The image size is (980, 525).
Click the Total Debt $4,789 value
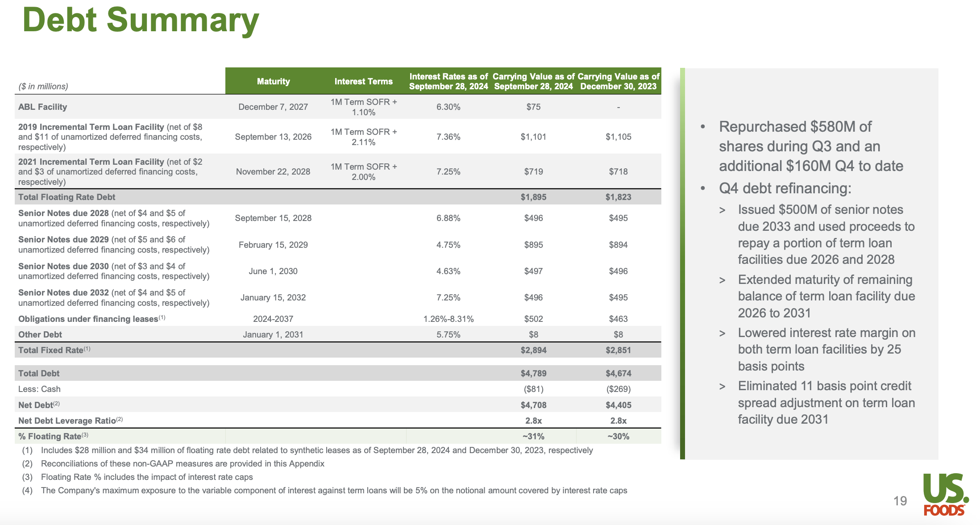click(533, 373)
